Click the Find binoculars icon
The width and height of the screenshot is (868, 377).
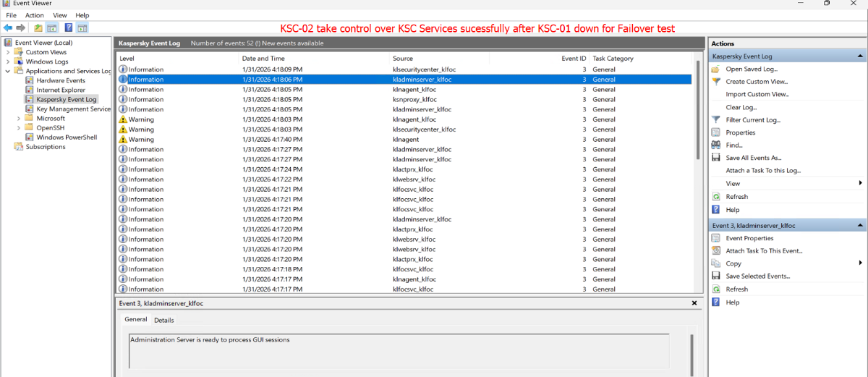click(715, 145)
